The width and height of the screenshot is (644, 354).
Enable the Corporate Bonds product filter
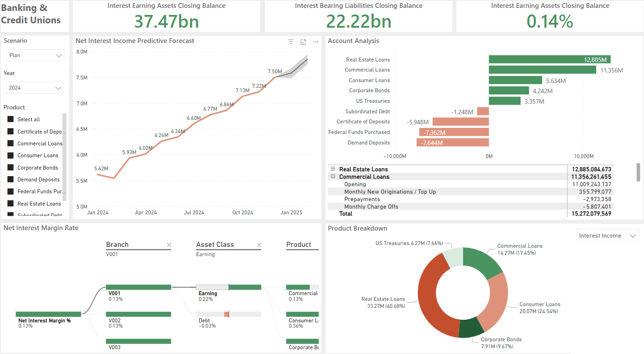pyautogui.click(x=11, y=167)
